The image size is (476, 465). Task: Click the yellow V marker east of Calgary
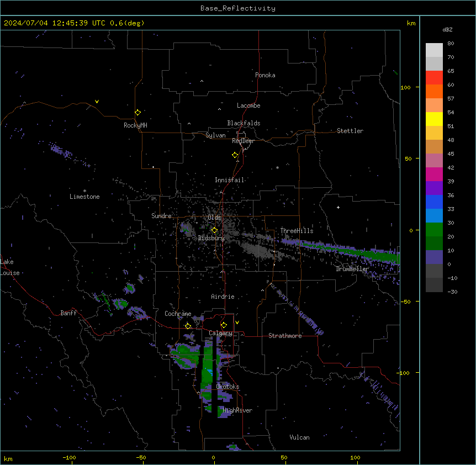[237, 323]
